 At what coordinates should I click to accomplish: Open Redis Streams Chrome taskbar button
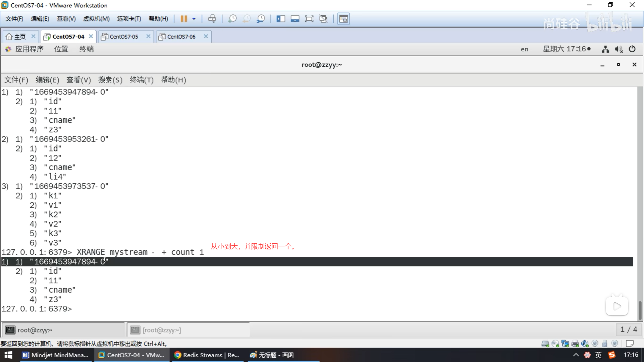207,355
